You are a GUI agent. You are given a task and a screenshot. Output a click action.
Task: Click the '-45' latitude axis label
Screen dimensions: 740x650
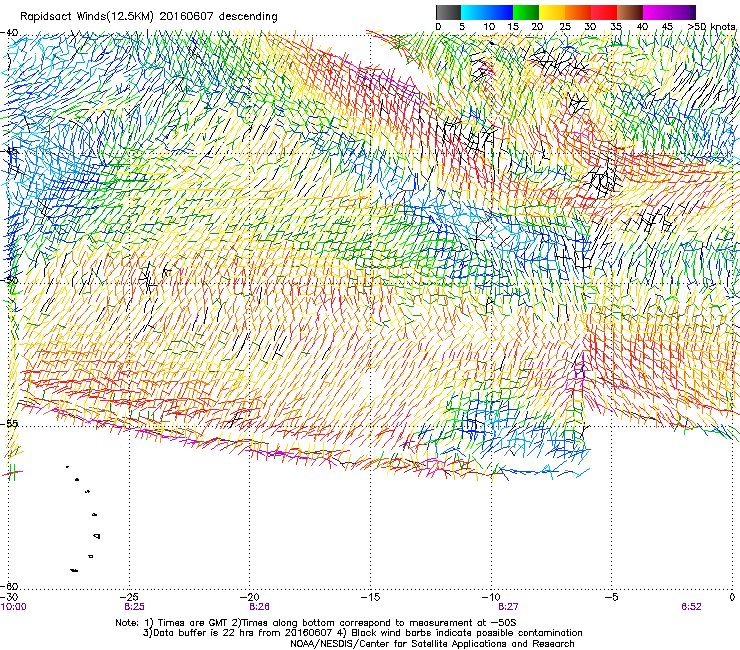coord(10,152)
